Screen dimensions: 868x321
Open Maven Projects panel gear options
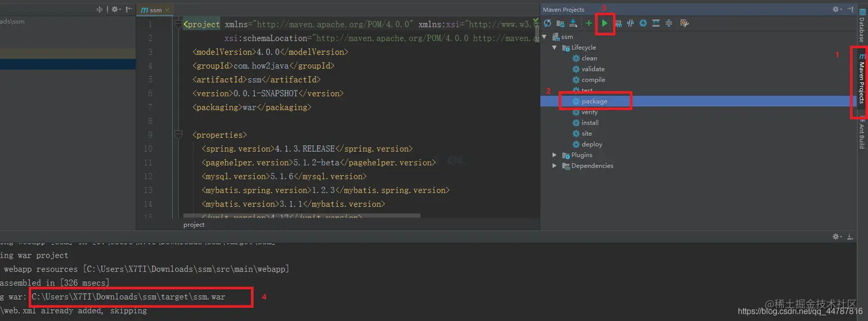coord(837,9)
